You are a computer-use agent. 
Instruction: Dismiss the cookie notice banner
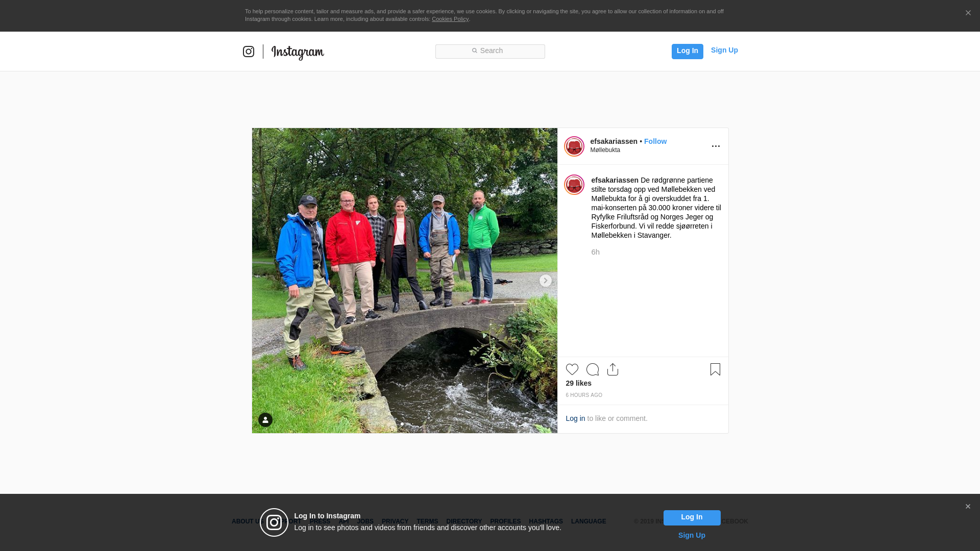click(x=968, y=13)
